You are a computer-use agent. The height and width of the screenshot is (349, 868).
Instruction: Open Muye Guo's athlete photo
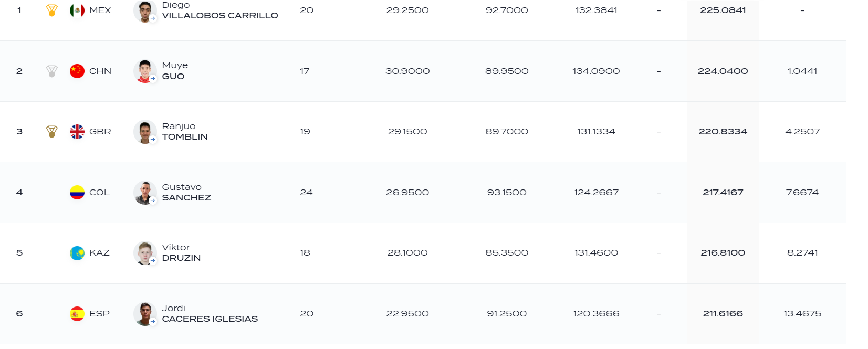[x=145, y=71]
